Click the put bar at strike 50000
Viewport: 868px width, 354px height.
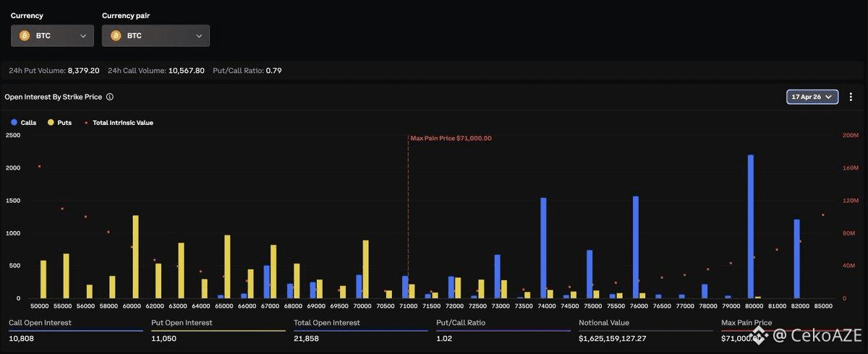tap(43, 280)
